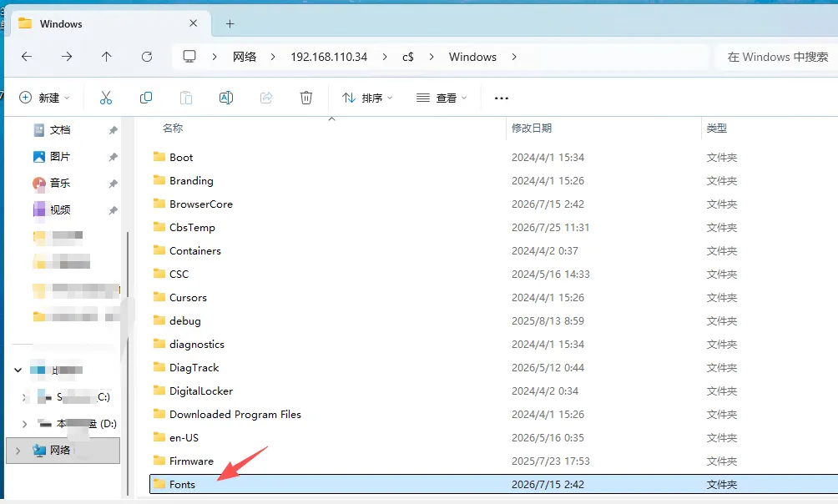Click the Rename icon in toolbar
The width and height of the screenshot is (838, 504).
click(x=226, y=98)
